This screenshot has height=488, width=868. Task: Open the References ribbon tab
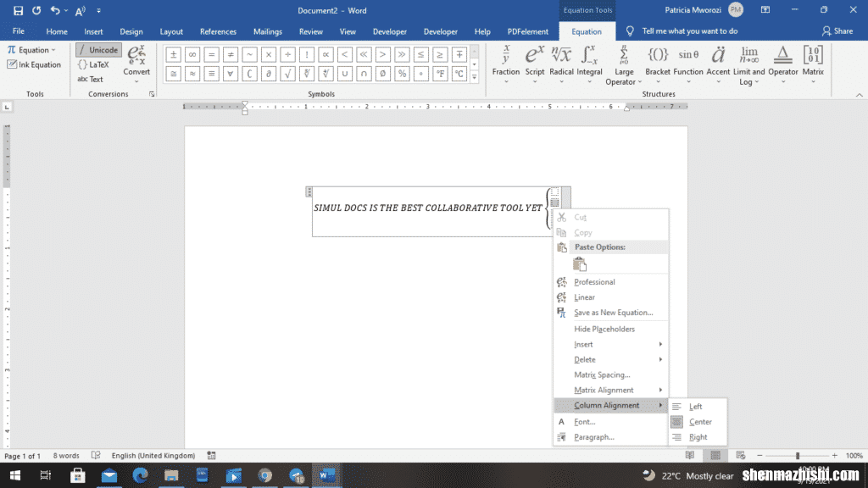[x=218, y=31]
